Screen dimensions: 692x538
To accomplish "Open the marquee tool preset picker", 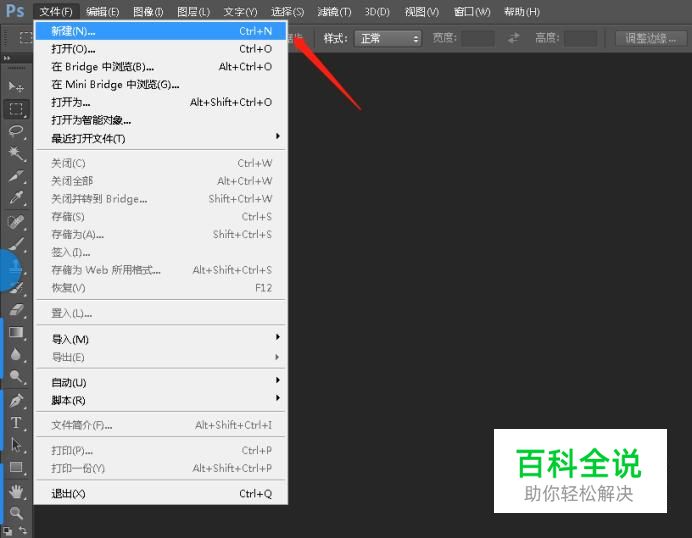I will 25,38.
